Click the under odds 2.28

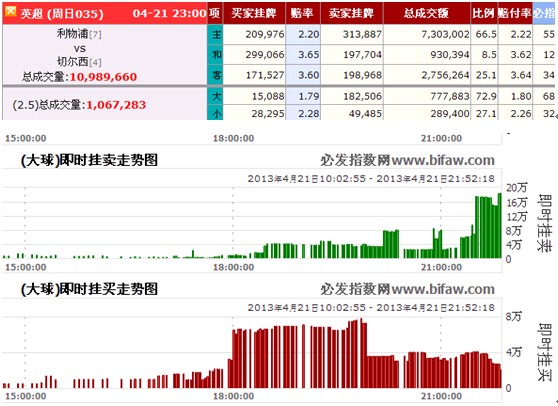[x=309, y=114]
